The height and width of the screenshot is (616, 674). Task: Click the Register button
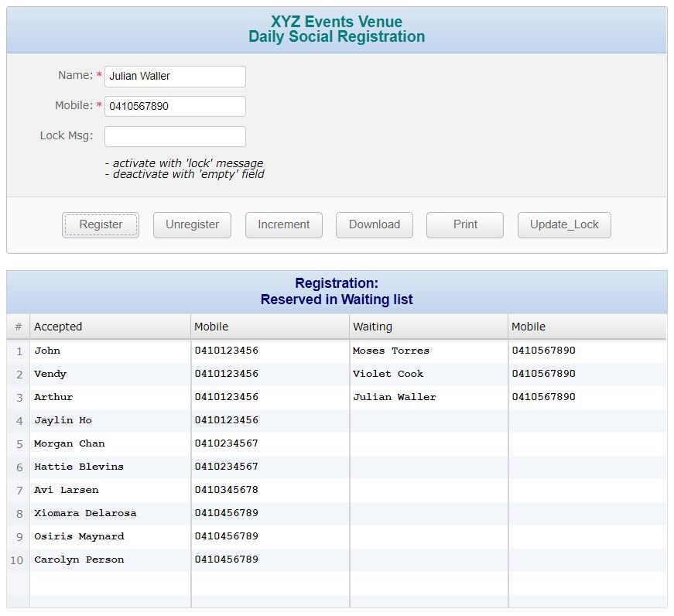[101, 225]
